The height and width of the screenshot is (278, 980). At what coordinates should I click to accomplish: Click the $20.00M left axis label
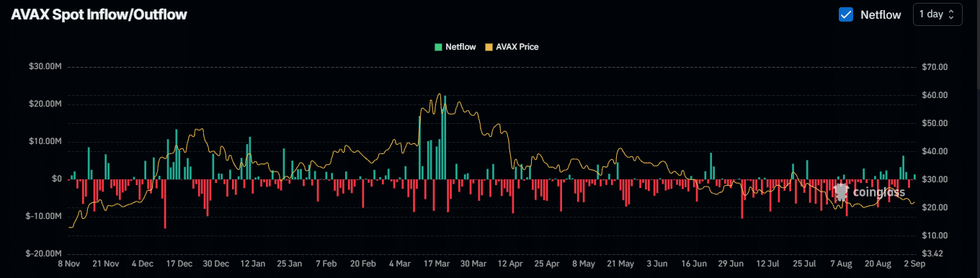click(45, 104)
